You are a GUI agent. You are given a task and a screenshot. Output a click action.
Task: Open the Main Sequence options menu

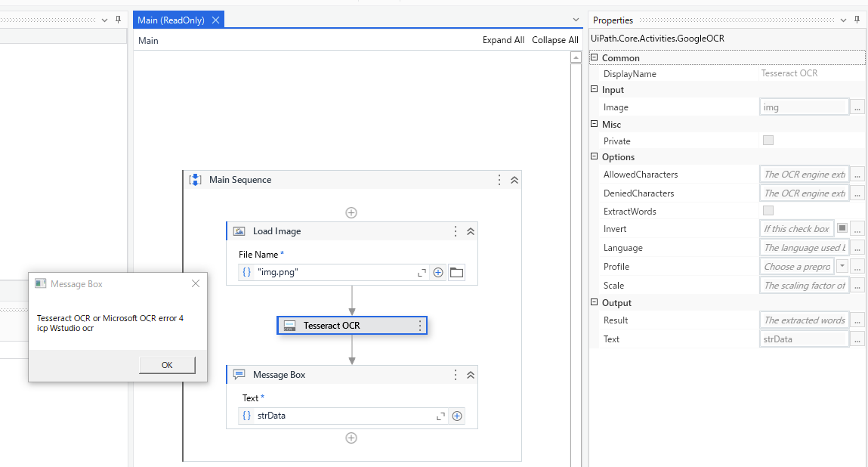[x=499, y=180]
